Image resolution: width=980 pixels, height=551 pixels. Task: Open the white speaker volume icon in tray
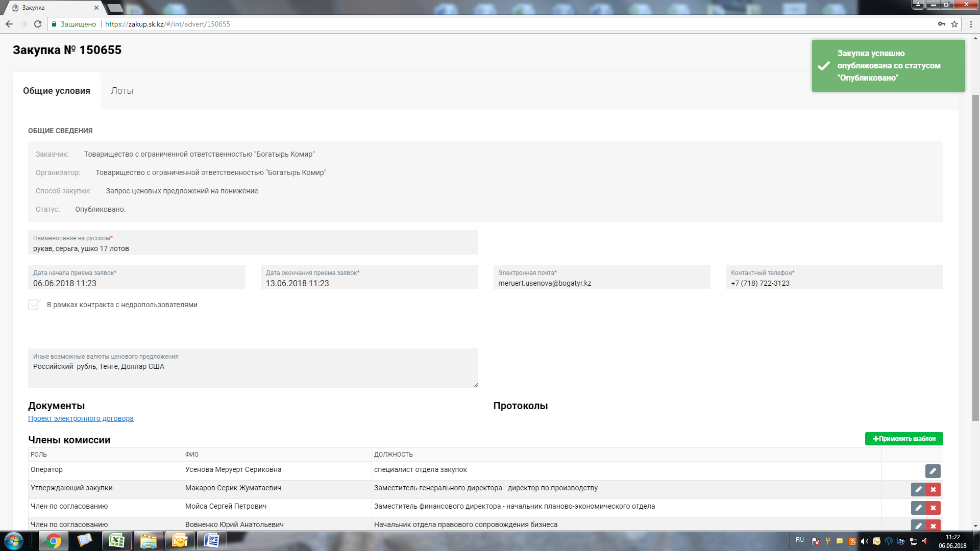[864, 541]
